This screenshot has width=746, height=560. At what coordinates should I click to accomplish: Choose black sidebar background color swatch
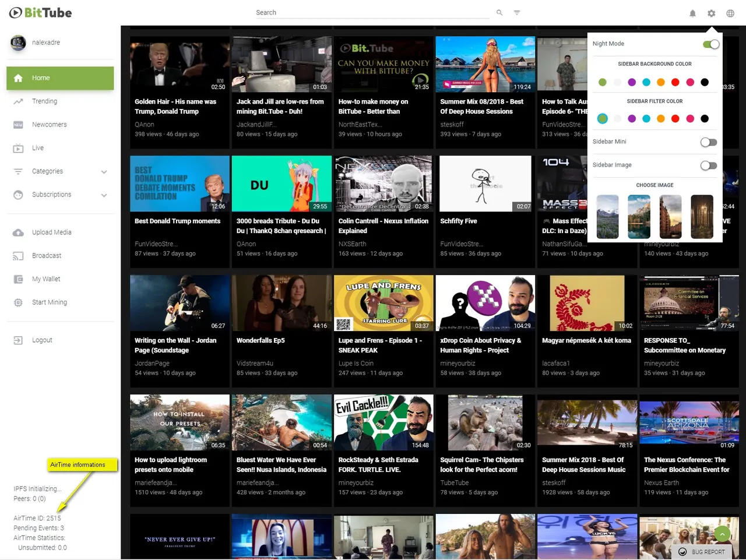(705, 82)
